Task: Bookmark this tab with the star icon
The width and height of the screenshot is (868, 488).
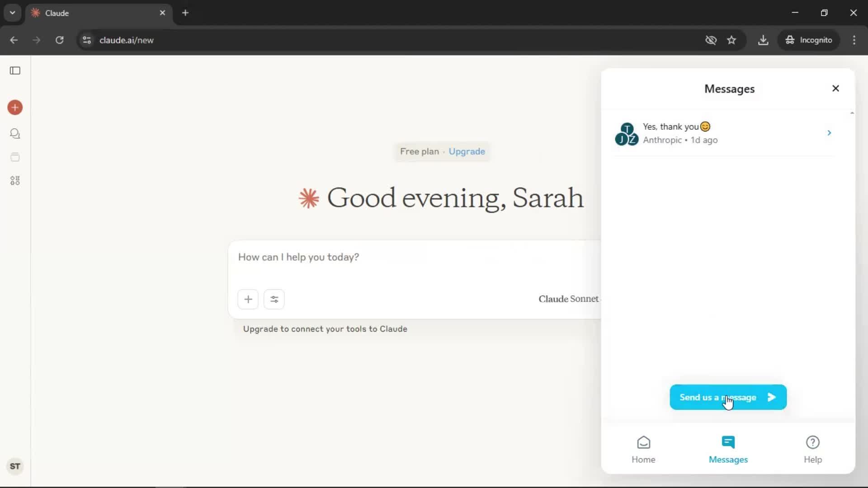Action: click(731, 40)
